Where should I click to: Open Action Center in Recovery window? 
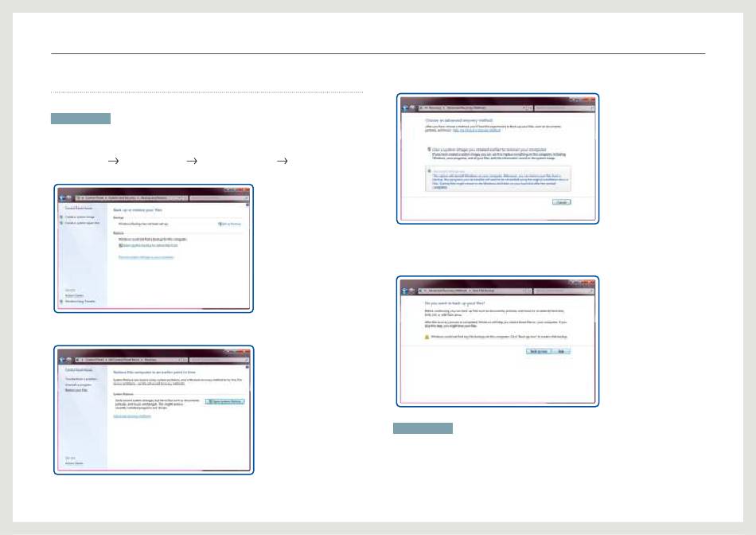pyautogui.click(x=74, y=463)
